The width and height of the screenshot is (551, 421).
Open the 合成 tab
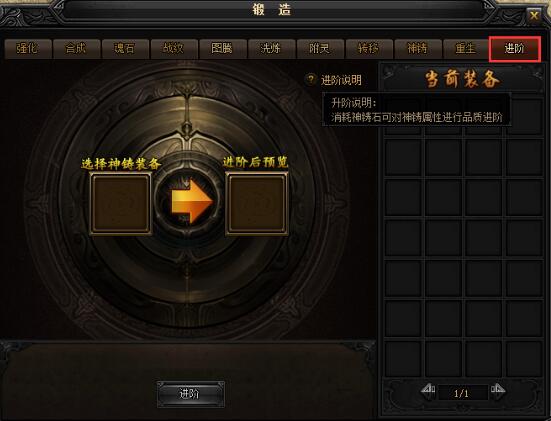coord(76,48)
